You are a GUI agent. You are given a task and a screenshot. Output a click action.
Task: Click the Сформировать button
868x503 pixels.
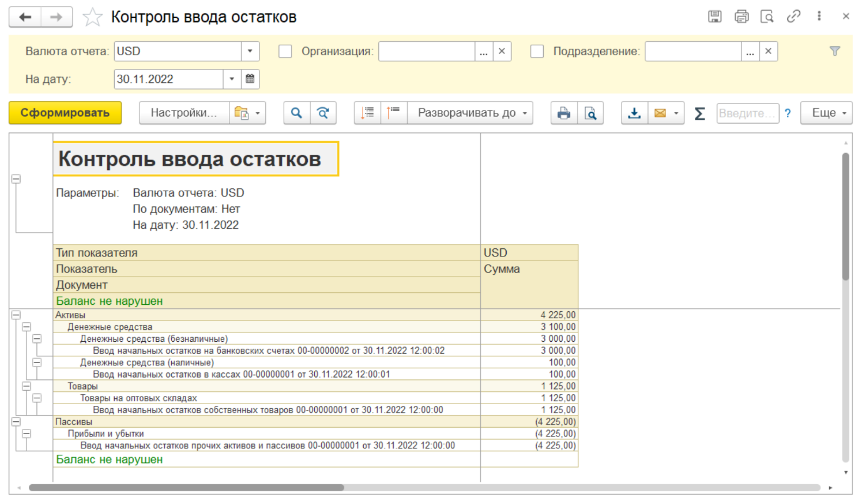coord(65,113)
